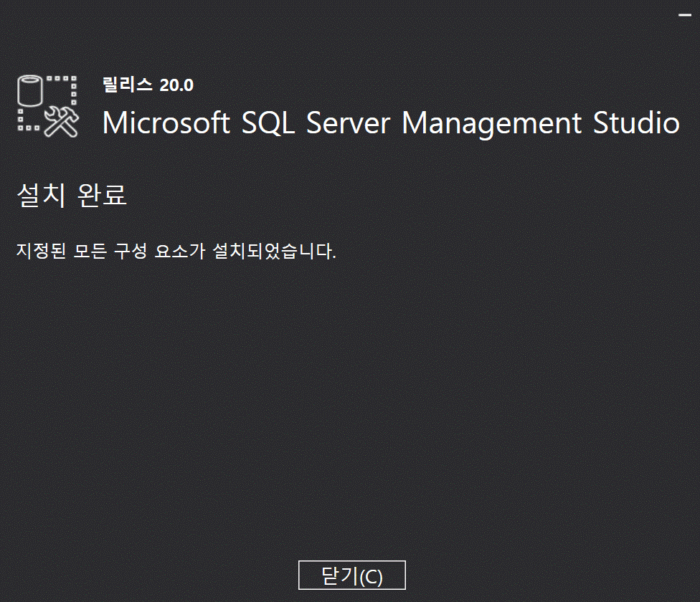Viewport: 700px width, 602px height.
Task: Click the SQL Server Management Studio logo icon
Action: point(48,106)
